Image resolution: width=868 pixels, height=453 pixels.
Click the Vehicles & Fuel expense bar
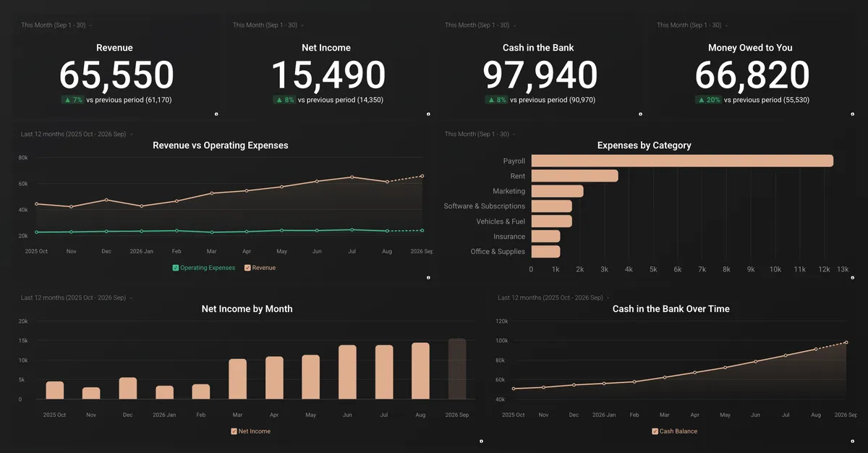point(552,221)
